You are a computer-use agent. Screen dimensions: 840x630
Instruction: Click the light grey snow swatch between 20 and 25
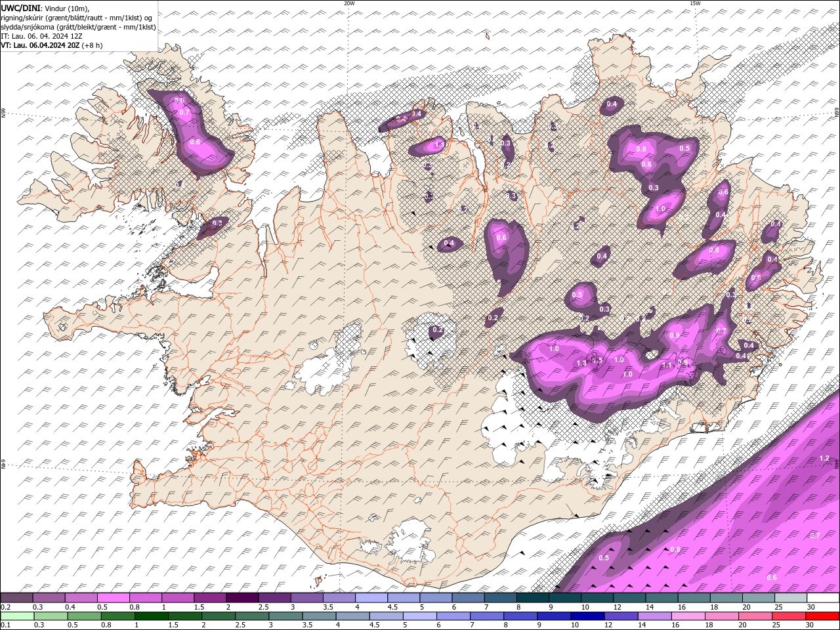pos(758,598)
